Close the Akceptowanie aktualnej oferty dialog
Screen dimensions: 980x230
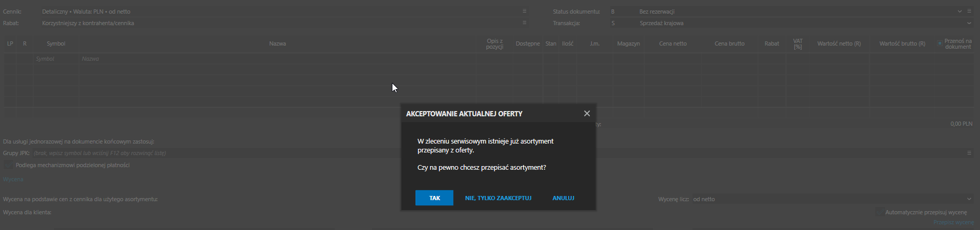pyautogui.click(x=587, y=114)
